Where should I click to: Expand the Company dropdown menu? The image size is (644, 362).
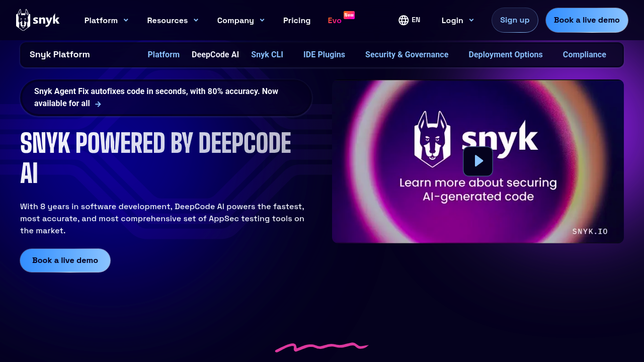[240, 20]
